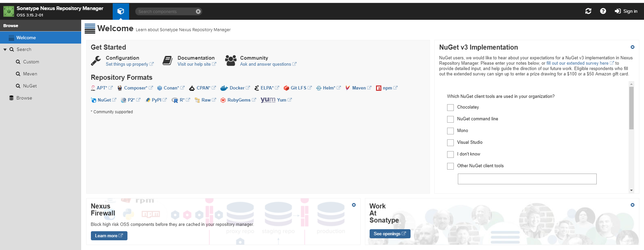
Task: Click the other NuGet tools text field
Action: click(x=527, y=179)
